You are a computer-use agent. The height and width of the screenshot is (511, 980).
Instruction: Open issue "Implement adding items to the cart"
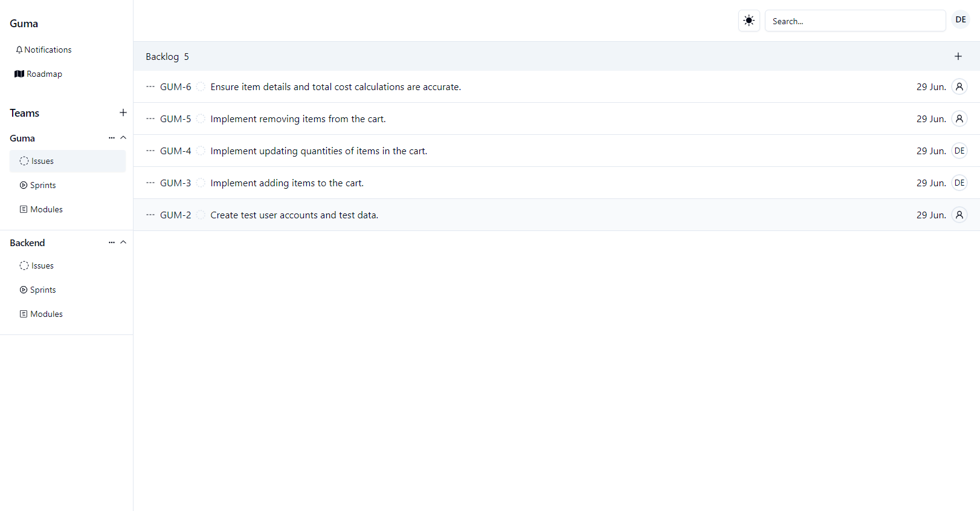(x=287, y=183)
